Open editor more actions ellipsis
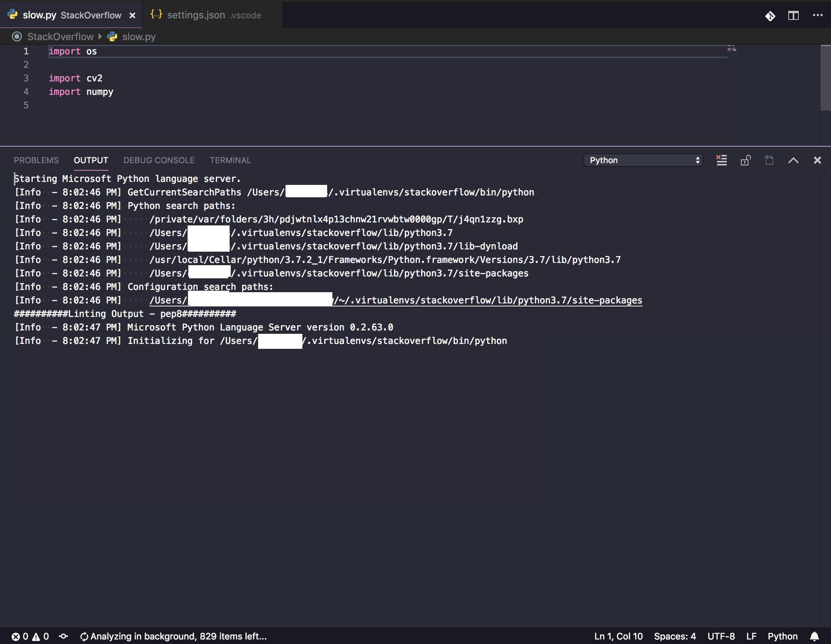 pyautogui.click(x=817, y=16)
